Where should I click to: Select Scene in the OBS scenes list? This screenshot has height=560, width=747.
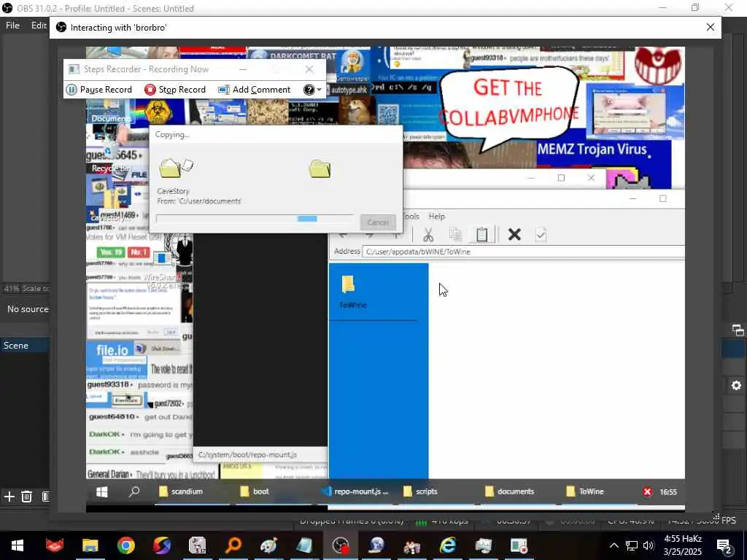click(x=25, y=345)
